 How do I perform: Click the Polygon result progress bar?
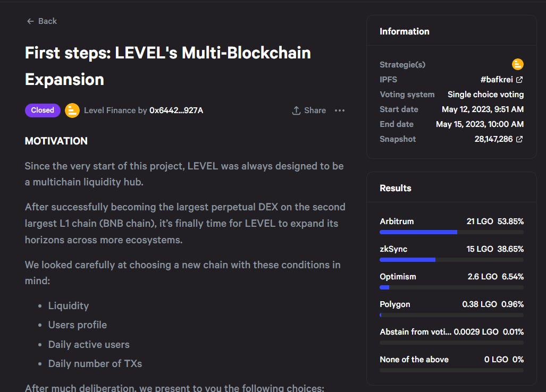point(451,315)
